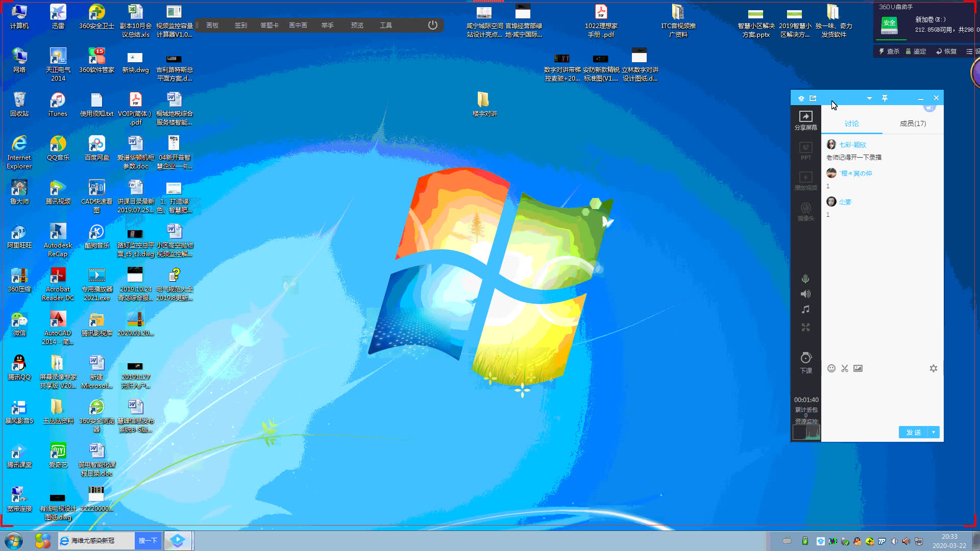
Task: Click the 搜一下 search button in taskbar
Action: point(148,541)
